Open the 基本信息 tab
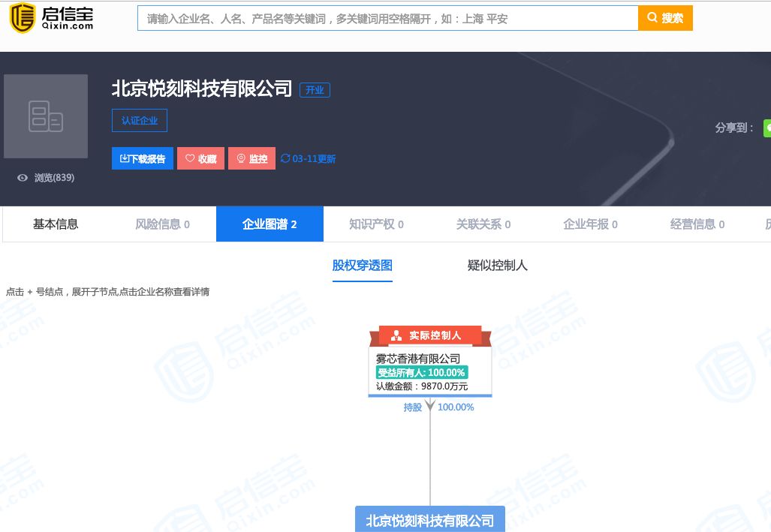 pos(56,224)
